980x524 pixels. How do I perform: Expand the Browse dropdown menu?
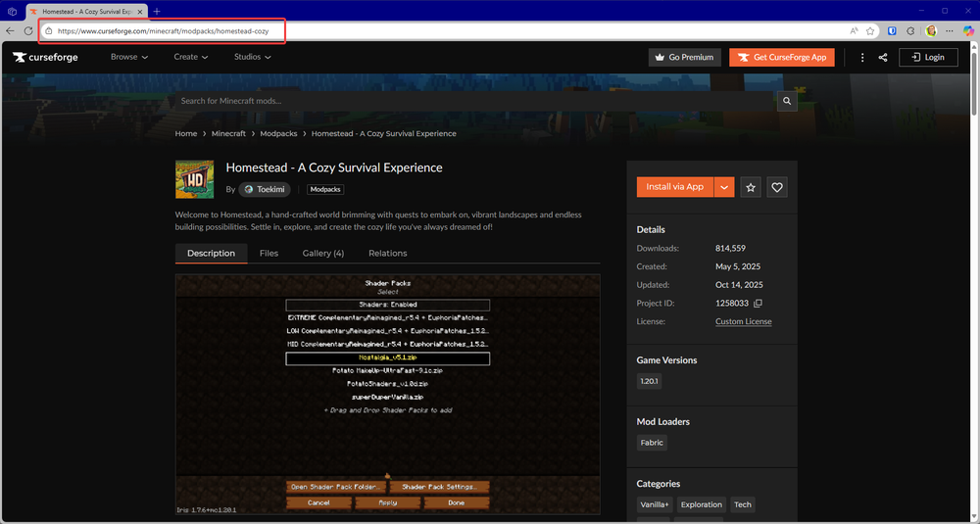click(x=129, y=57)
